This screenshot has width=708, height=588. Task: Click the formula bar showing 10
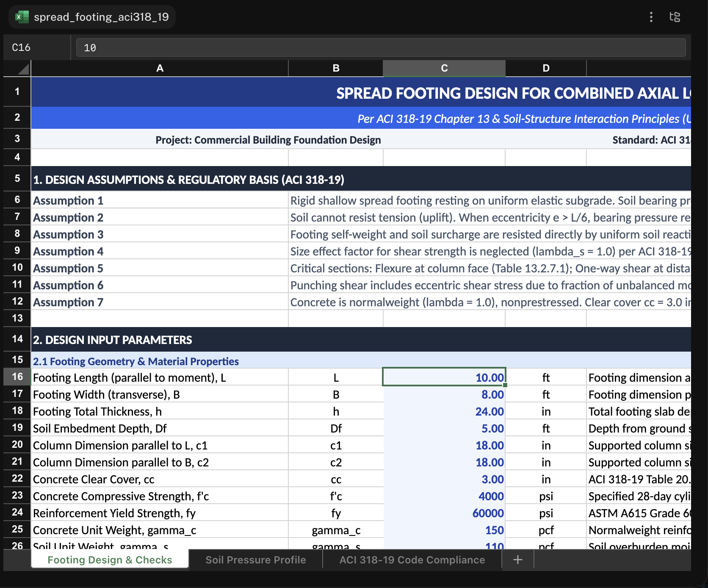pos(381,47)
